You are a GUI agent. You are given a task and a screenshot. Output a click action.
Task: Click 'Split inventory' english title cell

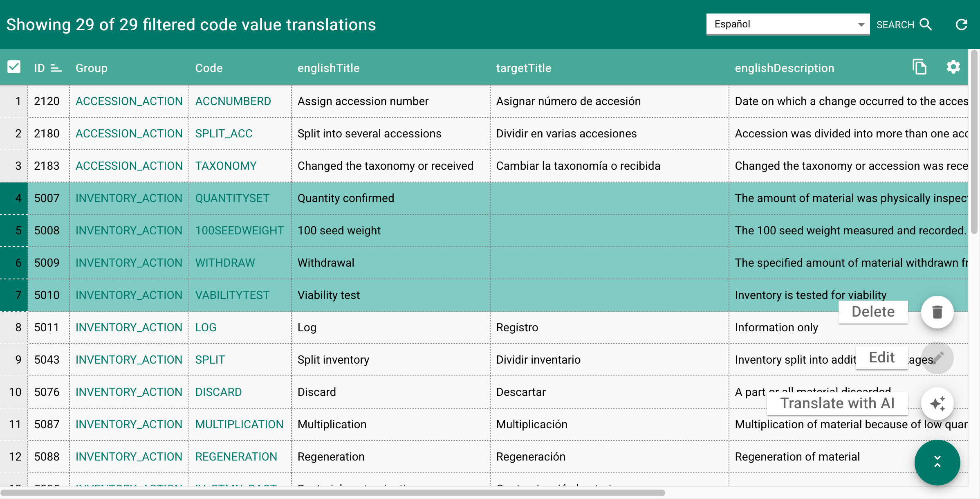click(391, 360)
